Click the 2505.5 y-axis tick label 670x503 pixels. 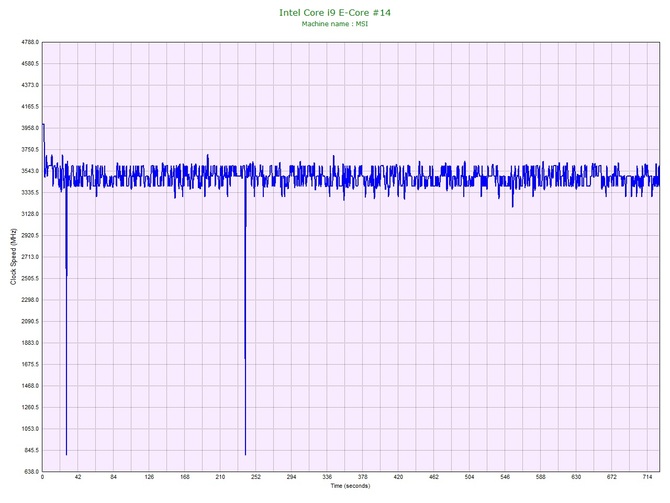click(30, 279)
